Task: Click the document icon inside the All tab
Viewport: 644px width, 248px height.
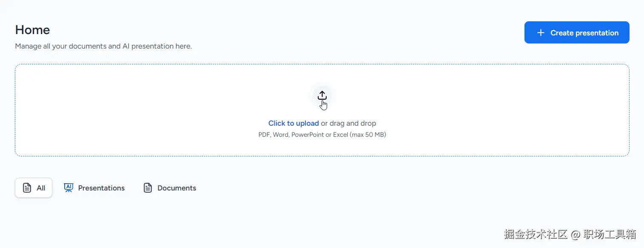Action: (27, 188)
